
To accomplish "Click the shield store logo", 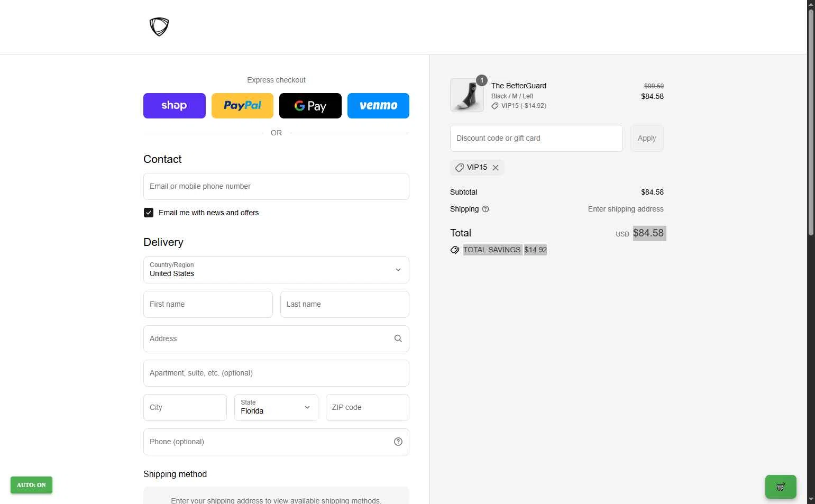I will click(159, 26).
